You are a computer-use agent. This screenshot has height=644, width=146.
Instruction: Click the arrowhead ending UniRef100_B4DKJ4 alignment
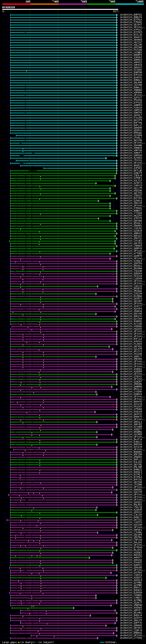(91, 615)
